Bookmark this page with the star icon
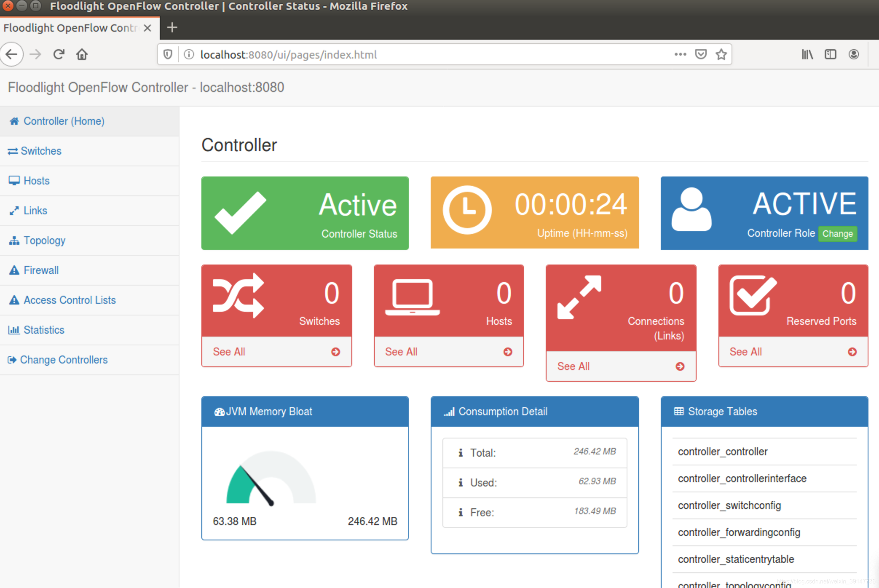 tap(721, 54)
